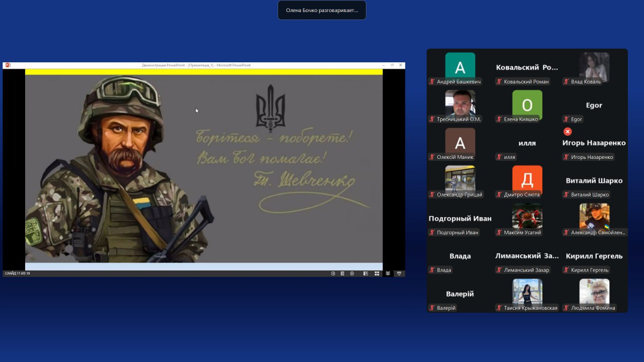Screen dimensions: 644x362
Task: Minimize the PowerPoint presentation window
Action: pos(383,65)
